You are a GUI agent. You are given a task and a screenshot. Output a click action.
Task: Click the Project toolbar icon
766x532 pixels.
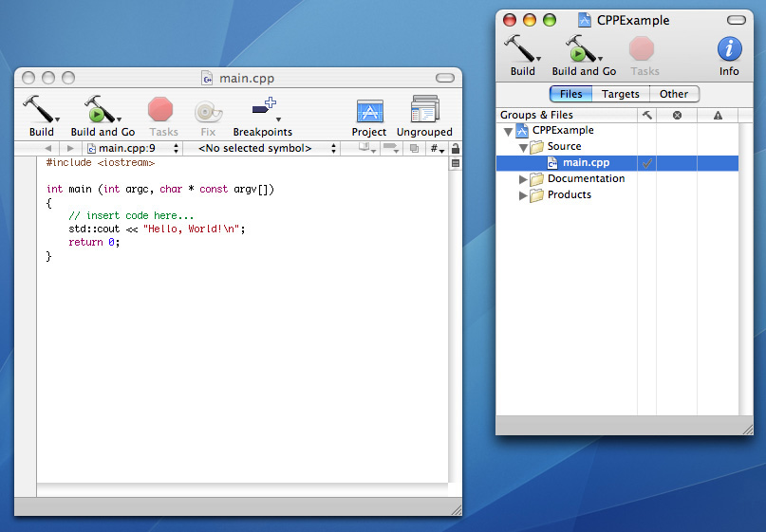(369, 112)
